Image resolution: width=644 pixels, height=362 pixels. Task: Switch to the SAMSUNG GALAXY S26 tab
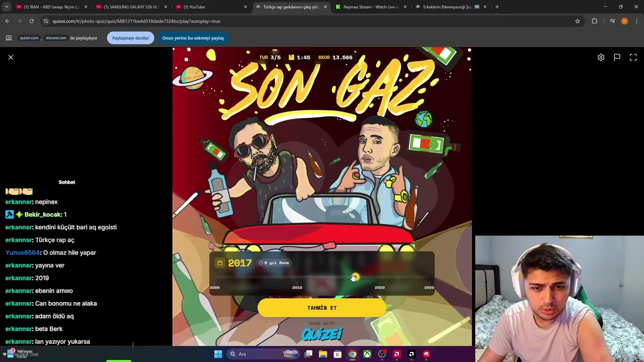coord(131,7)
